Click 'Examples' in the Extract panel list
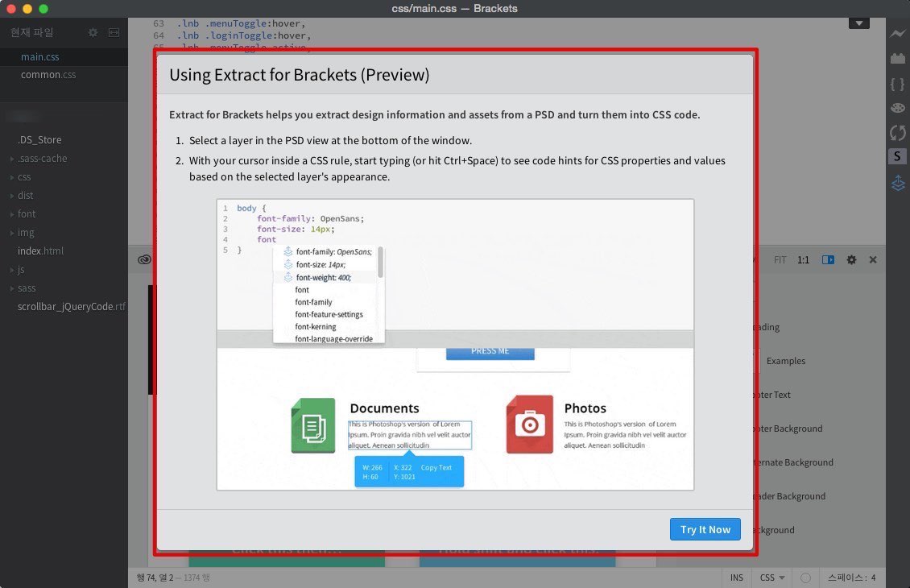 (786, 361)
